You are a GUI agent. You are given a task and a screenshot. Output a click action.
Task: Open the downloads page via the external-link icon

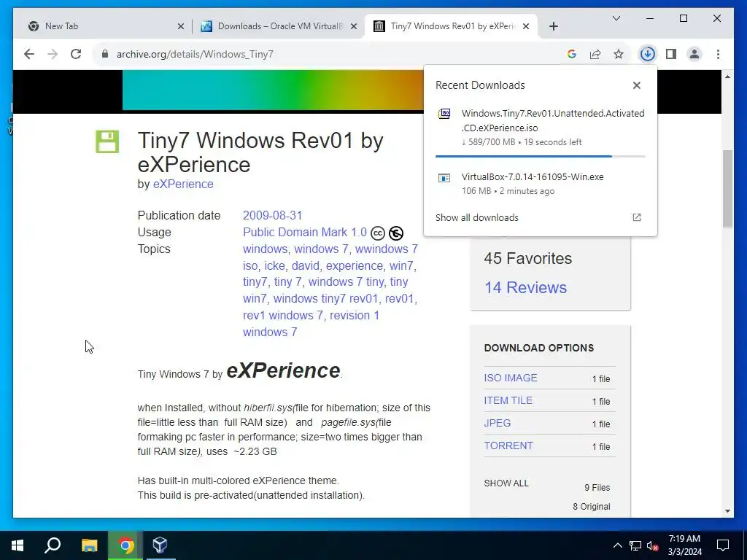(x=636, y=217)
